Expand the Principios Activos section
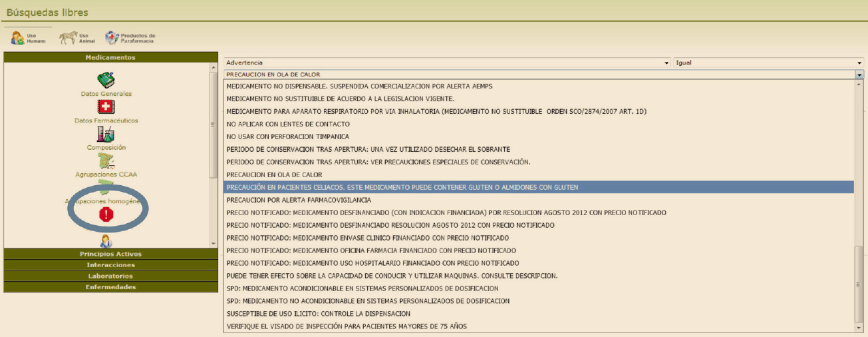 pos(110,254)
